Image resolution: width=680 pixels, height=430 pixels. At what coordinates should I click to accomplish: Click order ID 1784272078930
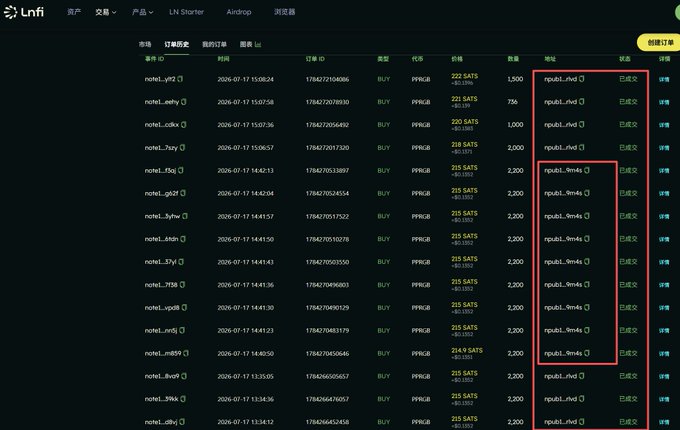[x=327, y=102]
